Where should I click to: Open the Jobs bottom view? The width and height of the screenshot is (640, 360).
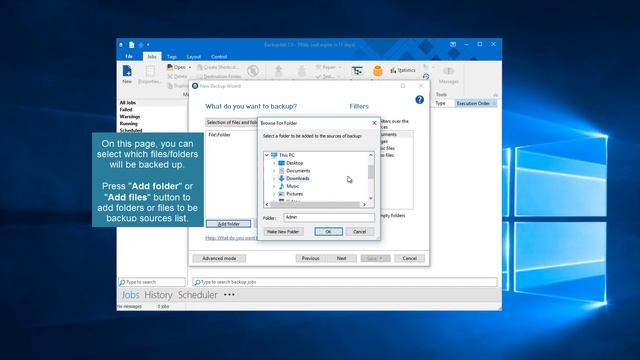point(130,295)
